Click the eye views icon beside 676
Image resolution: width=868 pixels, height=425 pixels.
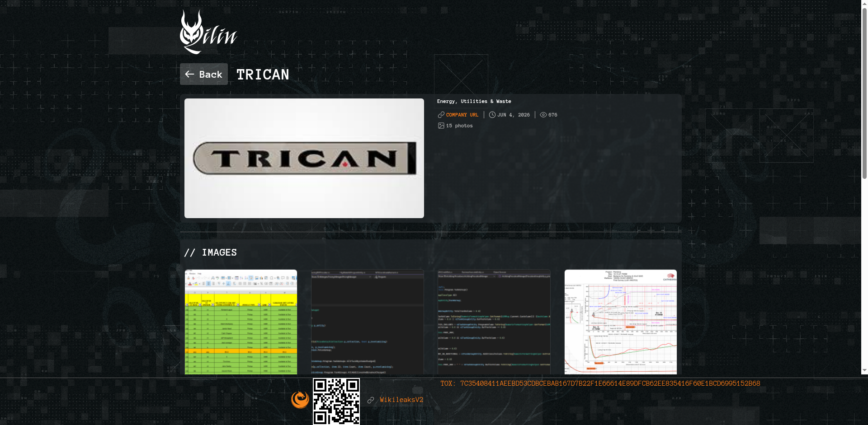(543, 115)
